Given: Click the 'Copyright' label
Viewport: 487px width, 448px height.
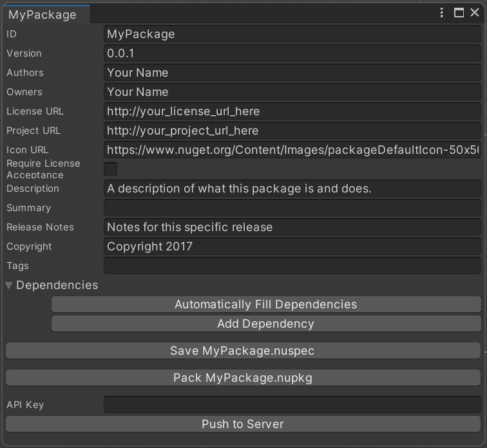Looking at the screenshot, I should click(29, 247).
